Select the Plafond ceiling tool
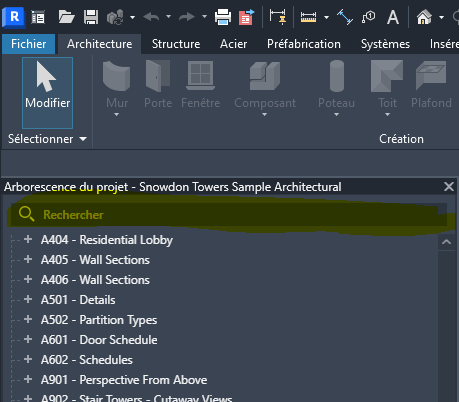Viewport: 459px width, 402px height. point(431,85)
